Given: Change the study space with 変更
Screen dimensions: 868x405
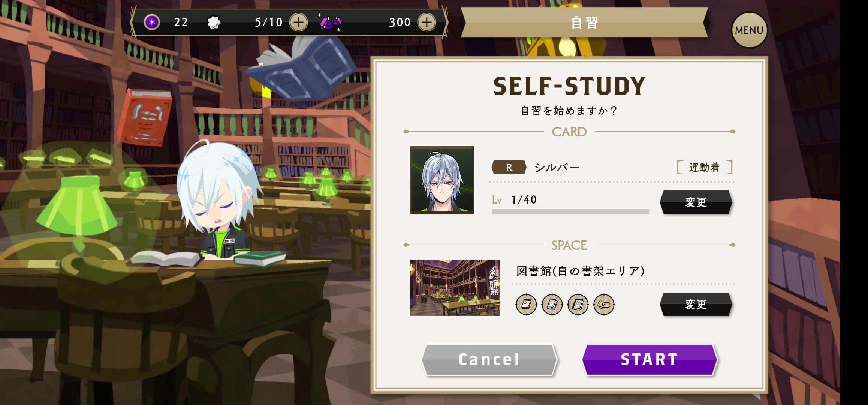Looking at the screenshot, I should click(696, 304).
